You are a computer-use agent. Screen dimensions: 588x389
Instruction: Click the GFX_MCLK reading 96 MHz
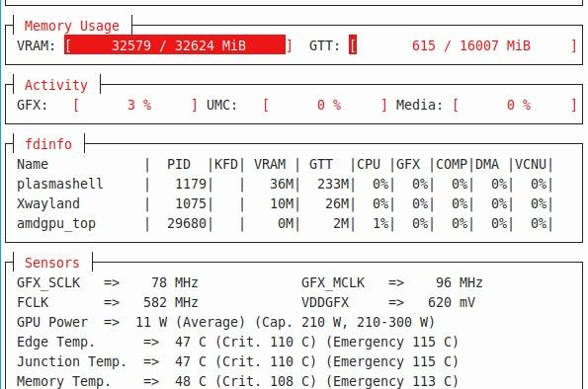[392, 282]
